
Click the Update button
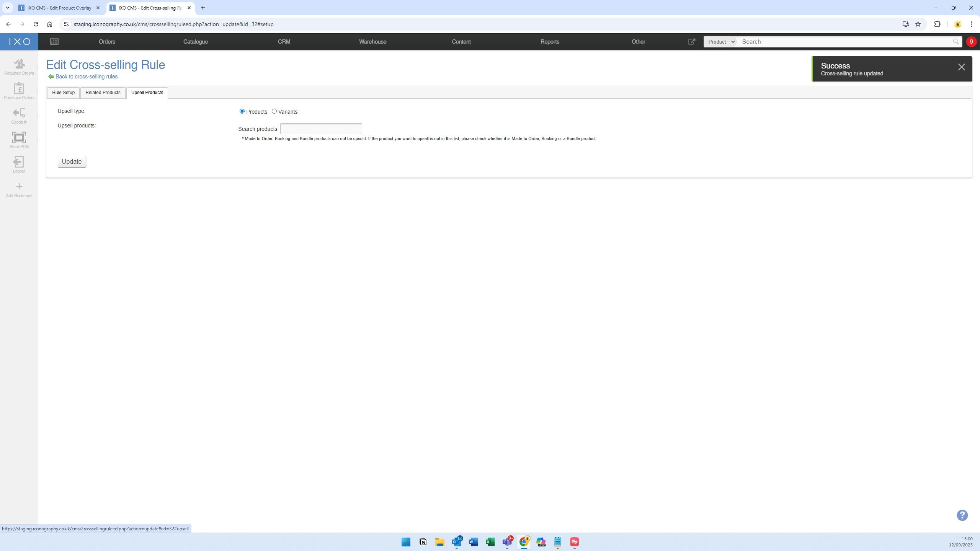(x=72, y=161)
